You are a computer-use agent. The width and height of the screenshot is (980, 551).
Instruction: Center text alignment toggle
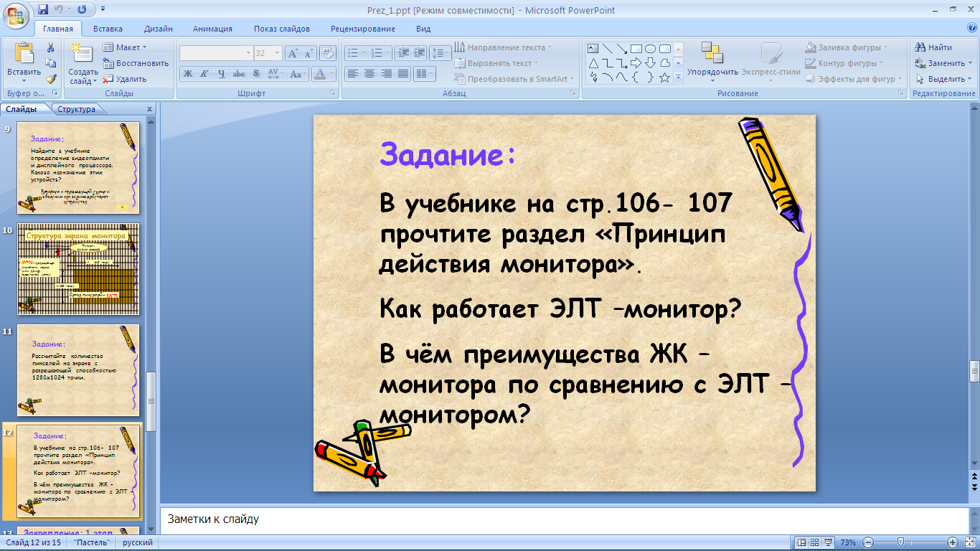point(369,74)
